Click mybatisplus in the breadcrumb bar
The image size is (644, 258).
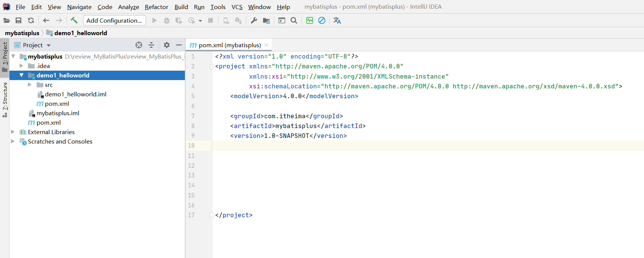pos(22,33)
